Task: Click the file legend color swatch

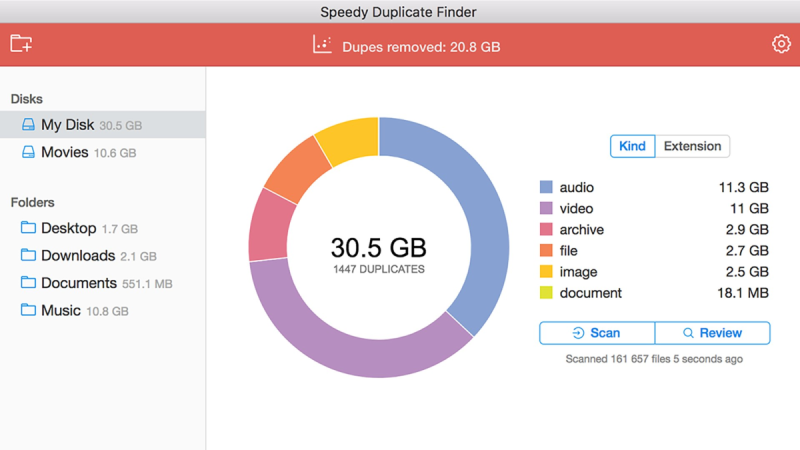Action: tap(546, 251)
